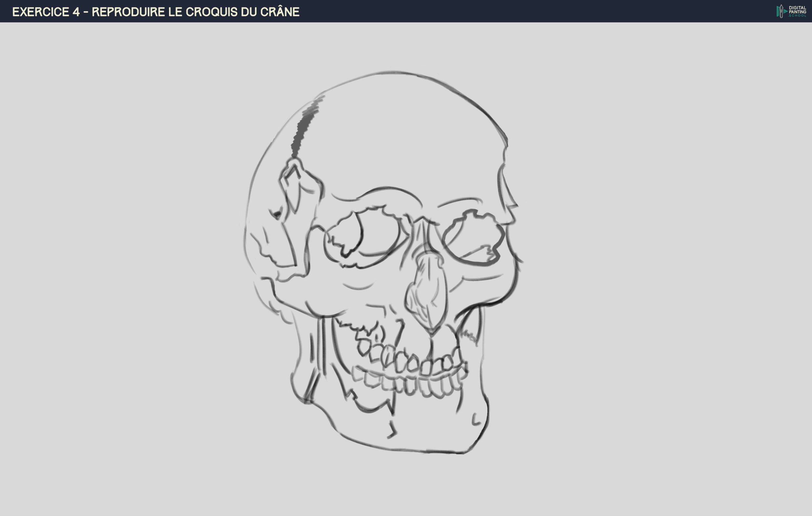Click the pen nib tip in the logo
Image resolution: width=812 pixels, height=516 pixels.
[781, 6]
